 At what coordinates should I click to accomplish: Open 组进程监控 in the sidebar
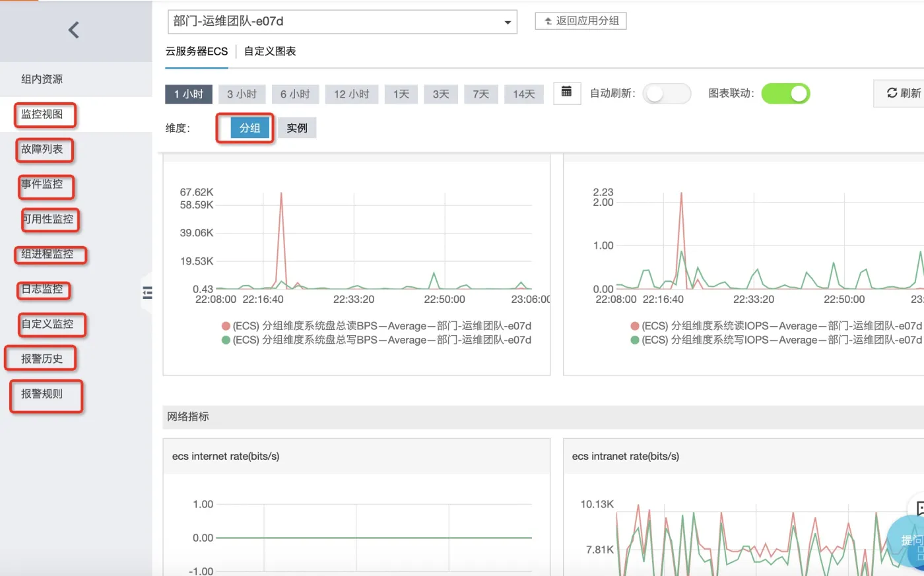pyautogui.click(x=48, y=254)
